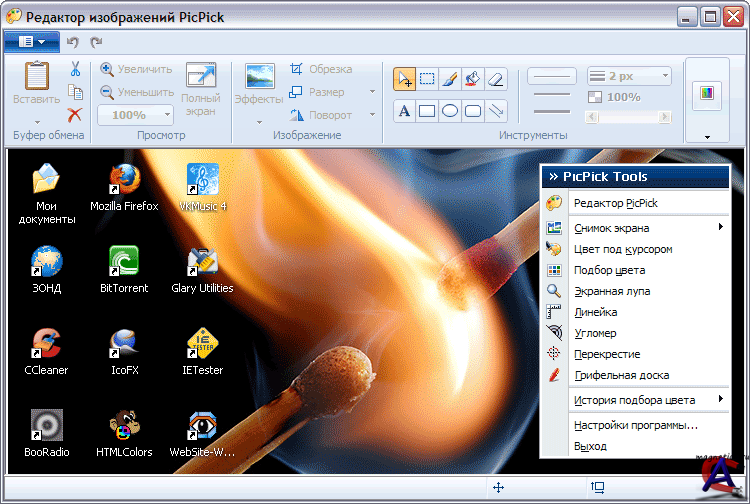
Task: Select the Eraser tool in the toolbar
Action: tap(496, 78)
